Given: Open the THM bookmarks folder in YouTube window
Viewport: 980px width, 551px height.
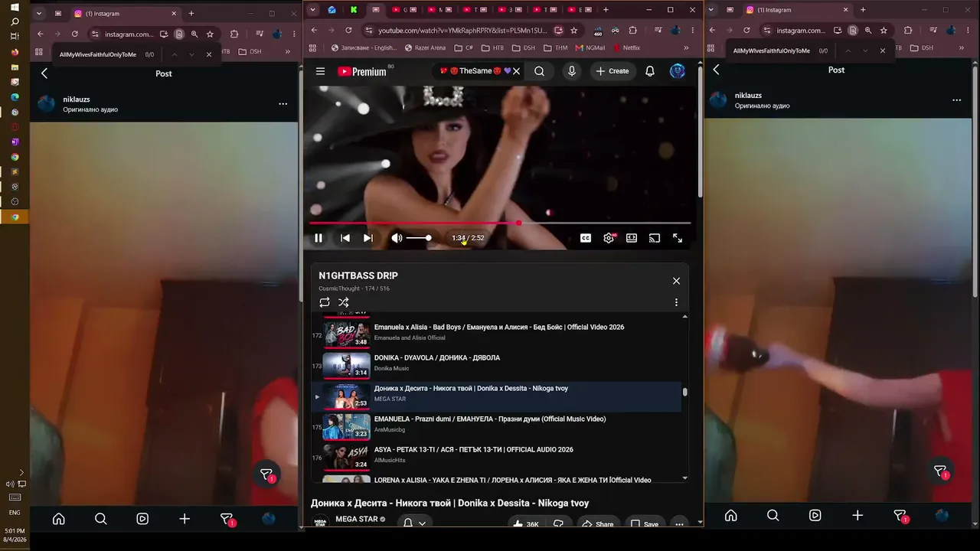Looking at the screenshot, I should coord(555,47).
